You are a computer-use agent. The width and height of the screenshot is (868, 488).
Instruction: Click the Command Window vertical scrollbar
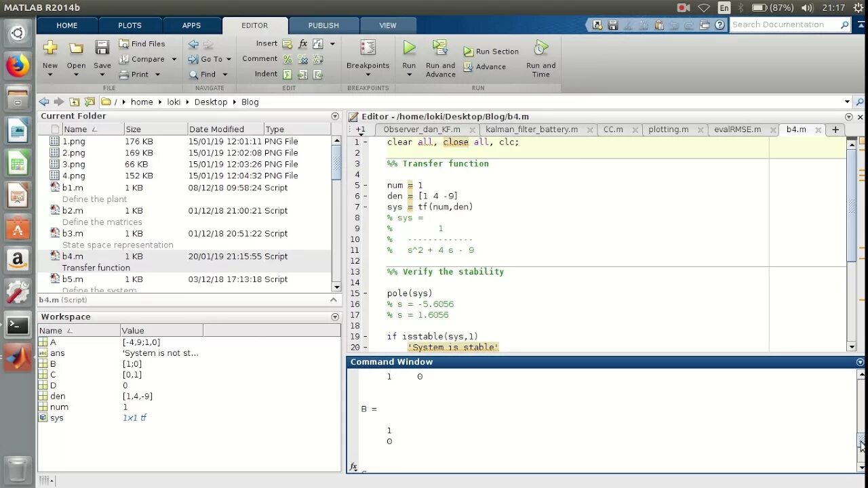tap(861, 420)
